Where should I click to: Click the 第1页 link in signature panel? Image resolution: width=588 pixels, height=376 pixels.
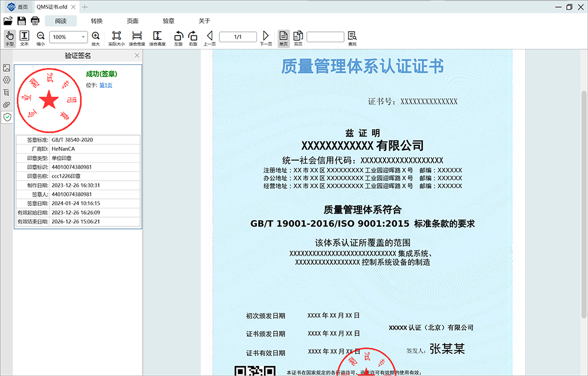coord(106,85)
